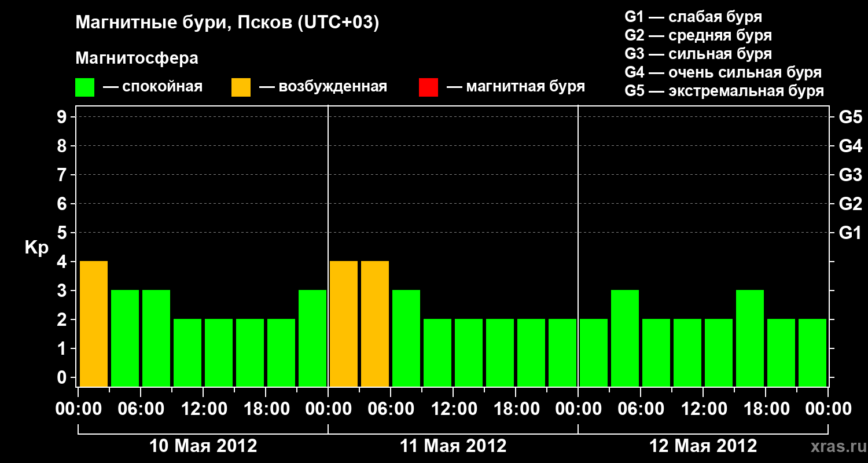Select the orange 00:00–03:00 bar on 10 May
Screen dimensions: 868x463
pyautogui.click(x=94, y=324)
